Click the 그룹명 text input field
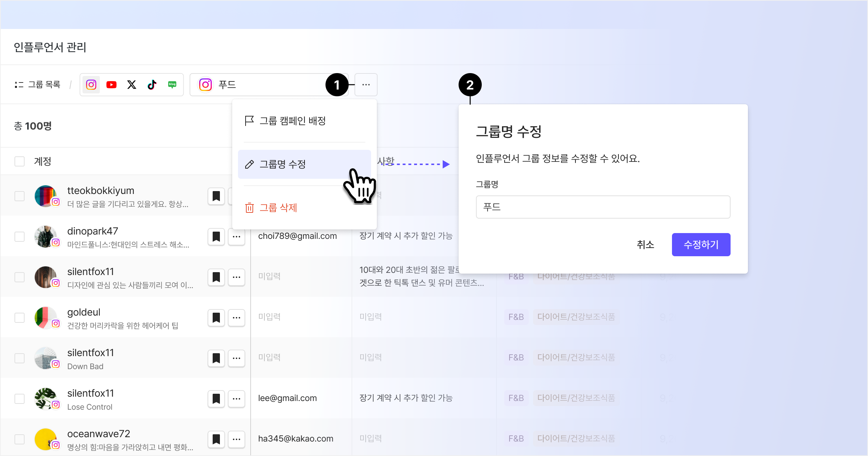 [x=603, y=207]
